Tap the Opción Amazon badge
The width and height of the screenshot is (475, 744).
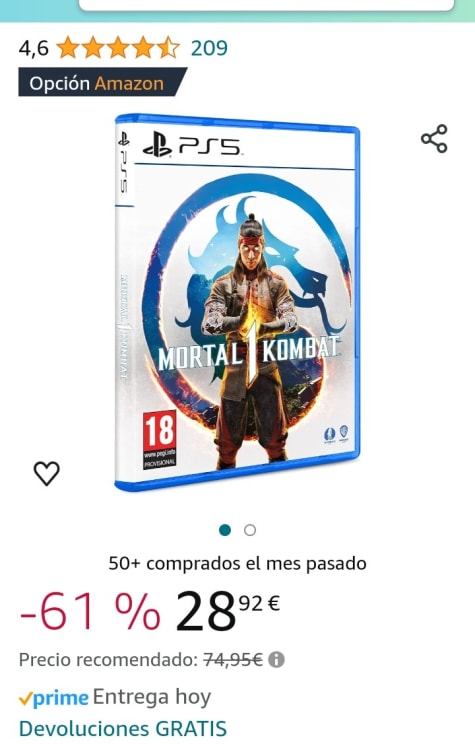[102, 83]
